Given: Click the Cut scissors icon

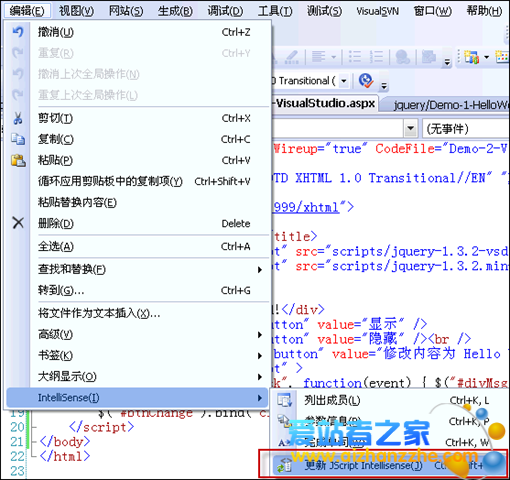Looking at the screenshot, I should tap(18, 118).
